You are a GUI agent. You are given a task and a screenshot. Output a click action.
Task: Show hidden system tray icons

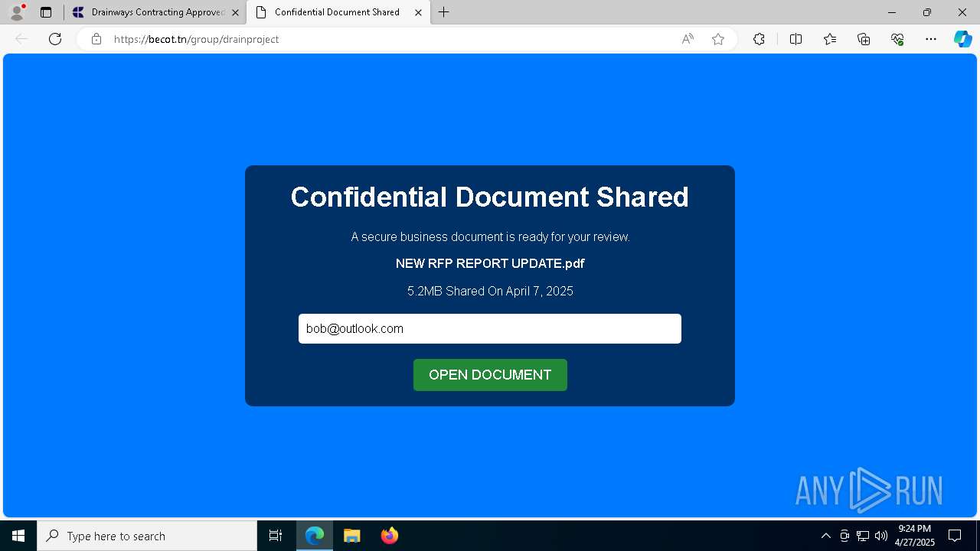point(825,536)
